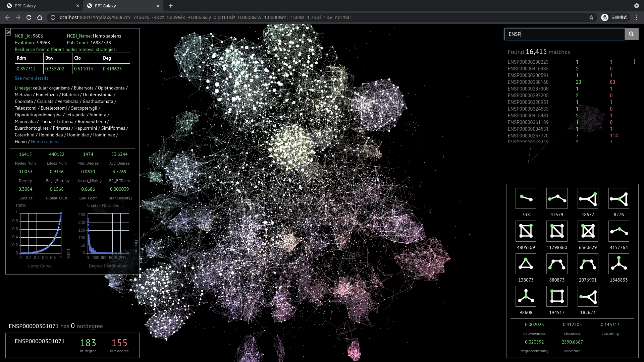Click the three-node path graphlet labeled 42579
Viewport: 644px width, 362px height.
click(x=557, y=198)
